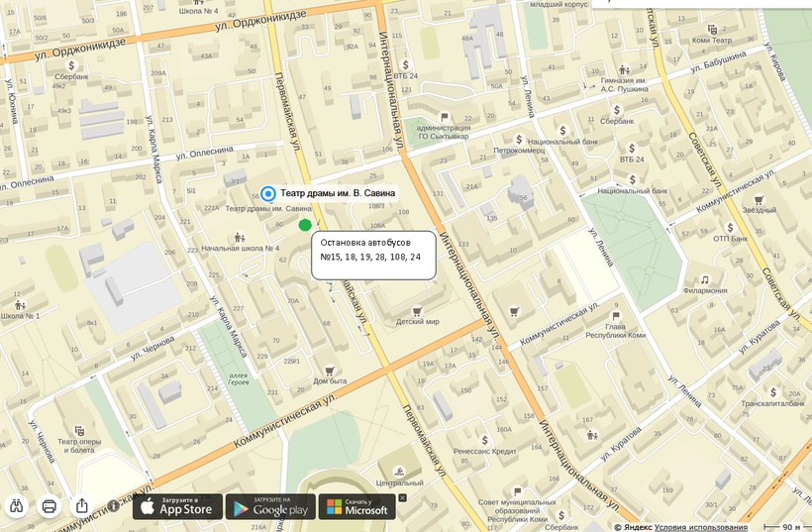Select the Дом быта shop icon
The height and width of the screenshot is (532, 812).
(x=330, y=369)
